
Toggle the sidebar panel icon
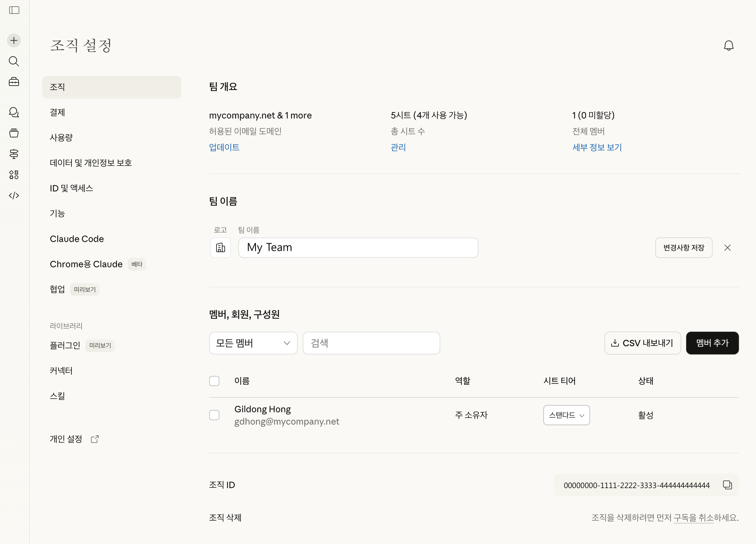(14, 10)
